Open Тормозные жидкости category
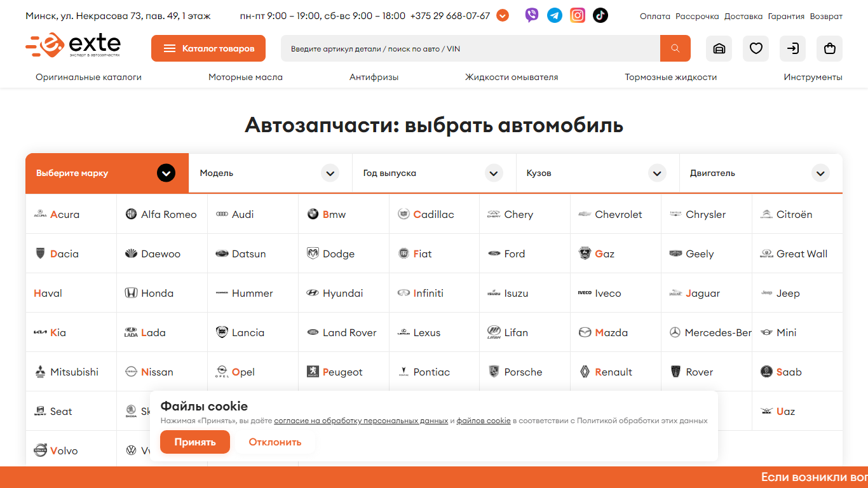The image size is (868, 488). [670, 78]
